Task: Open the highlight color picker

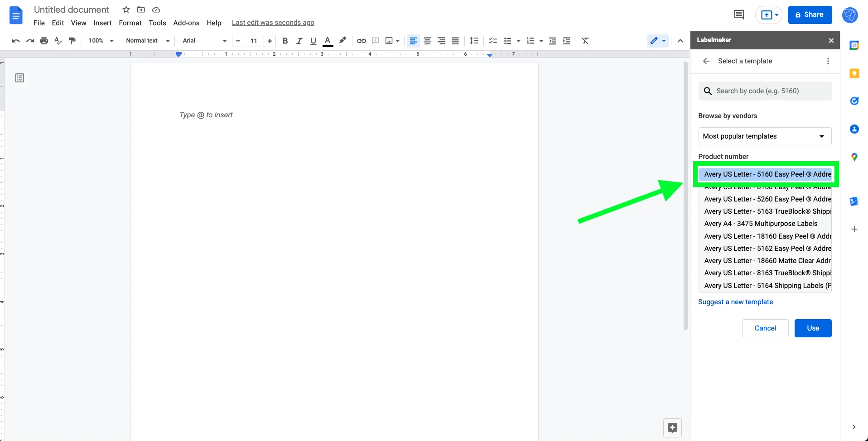Action: 343,41
